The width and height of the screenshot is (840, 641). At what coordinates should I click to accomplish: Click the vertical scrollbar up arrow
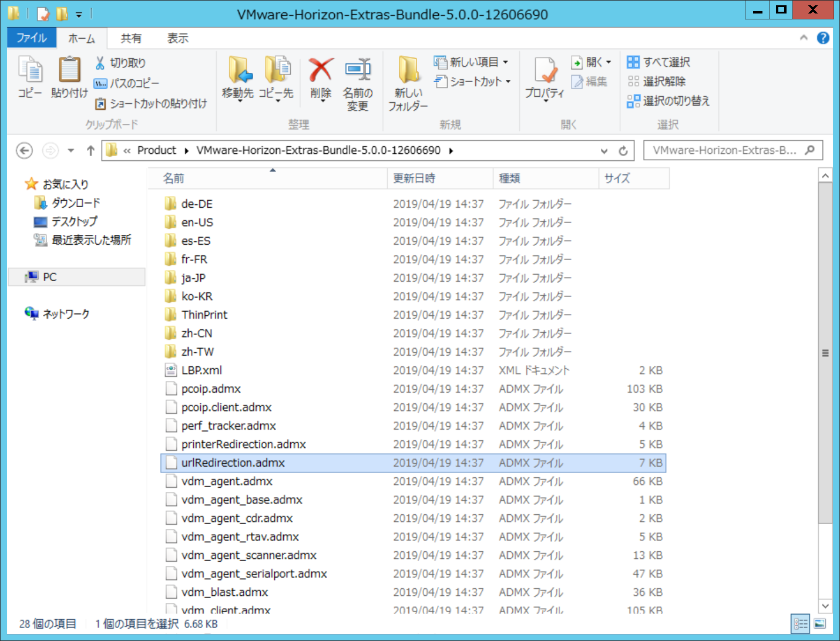pos(825,176)
